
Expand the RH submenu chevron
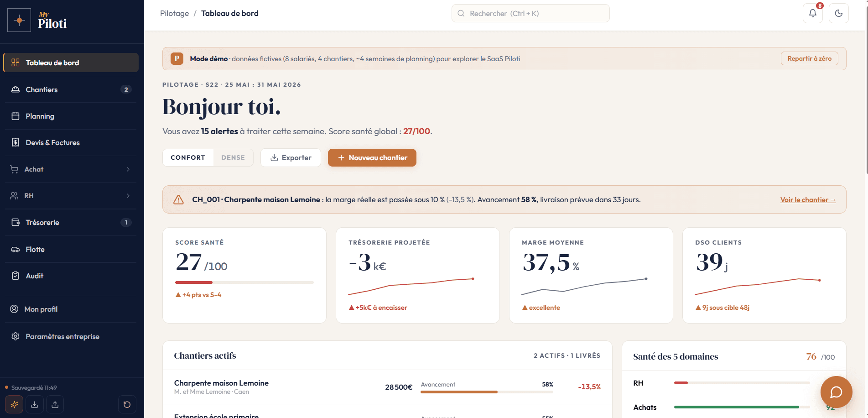tap(128, 196)
